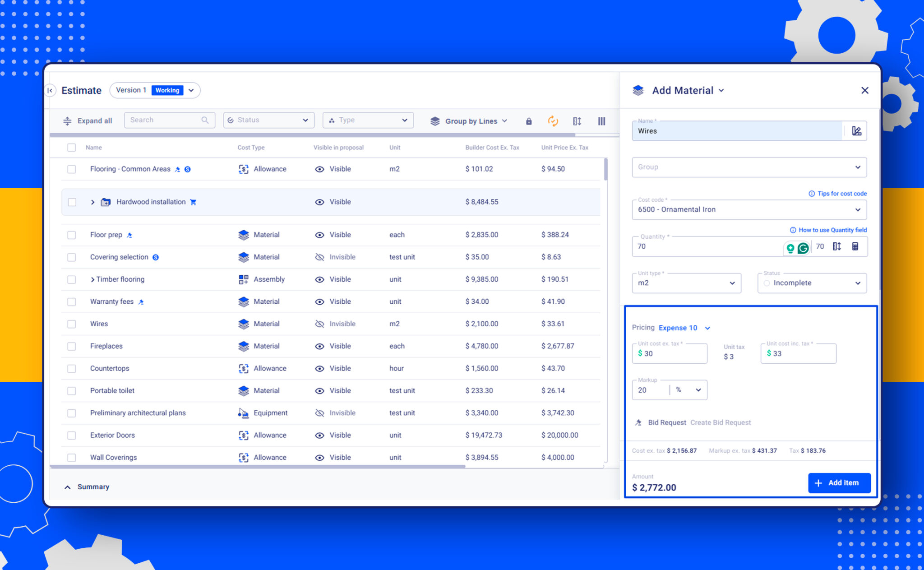
Task: Open the Cost code dropdown
Action: click(x=749, y=210)
